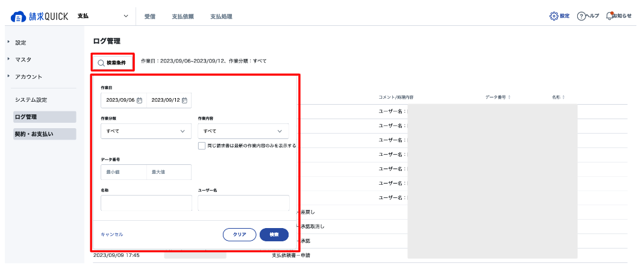
Task: Click the 2023/09/09 17:45 log row timestamp
Action: pos(117,255)
